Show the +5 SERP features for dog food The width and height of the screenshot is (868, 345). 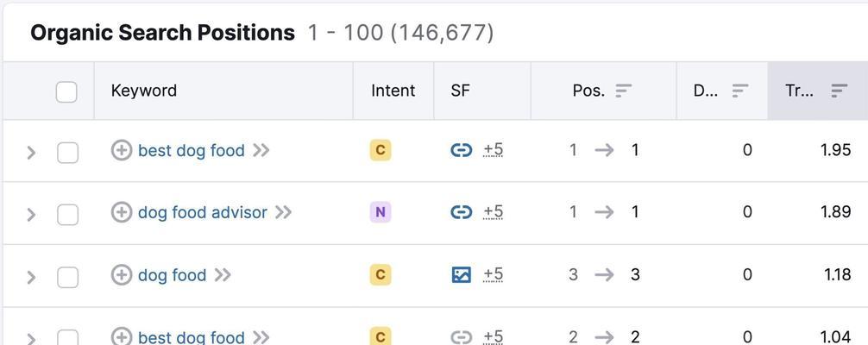493,274
